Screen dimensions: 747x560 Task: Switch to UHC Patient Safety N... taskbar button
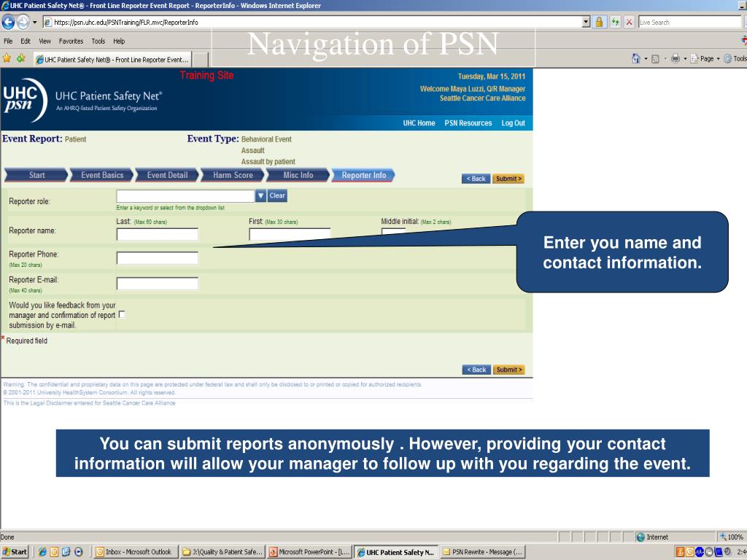tap(396, 552)
